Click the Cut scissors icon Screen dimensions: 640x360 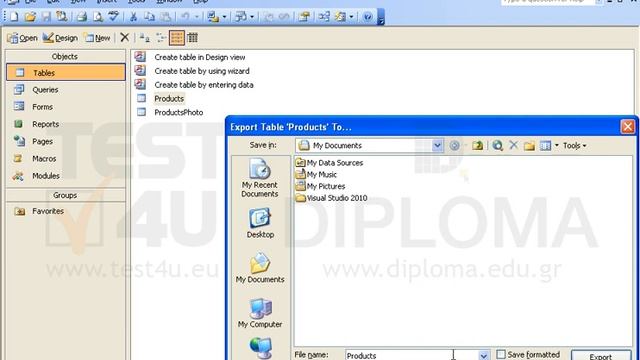coord(133,17)
